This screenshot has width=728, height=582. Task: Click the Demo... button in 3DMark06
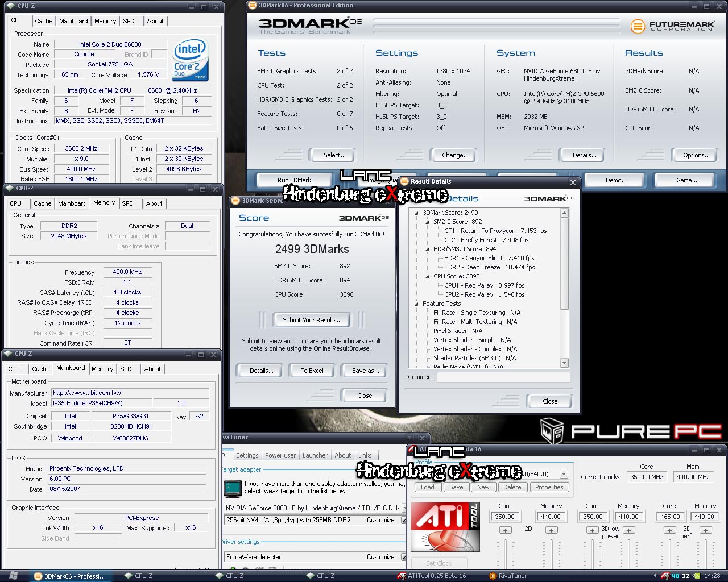pyautogui.click(x=616, y=180)
